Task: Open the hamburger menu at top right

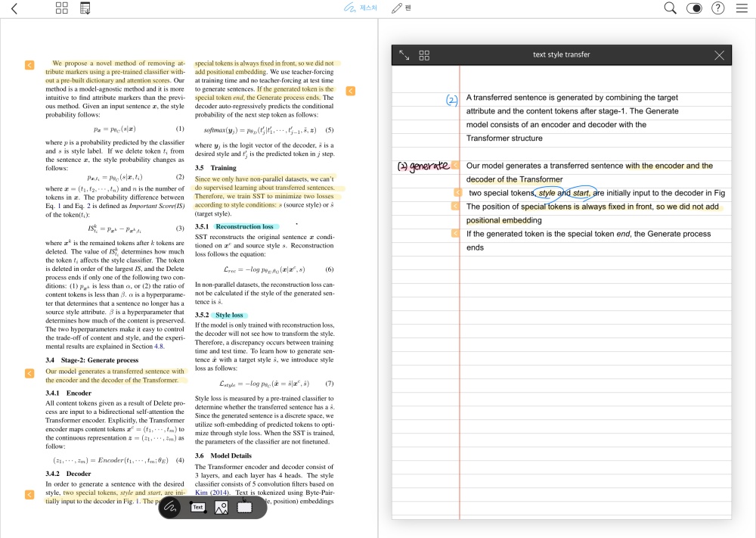Action: click(x=741, y=8)
